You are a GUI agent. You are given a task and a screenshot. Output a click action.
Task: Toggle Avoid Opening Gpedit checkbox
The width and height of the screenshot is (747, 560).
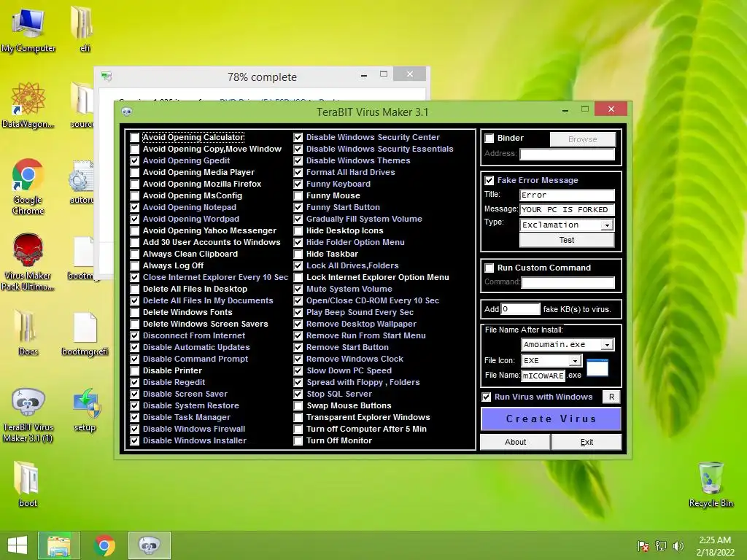tap(135, 161)
